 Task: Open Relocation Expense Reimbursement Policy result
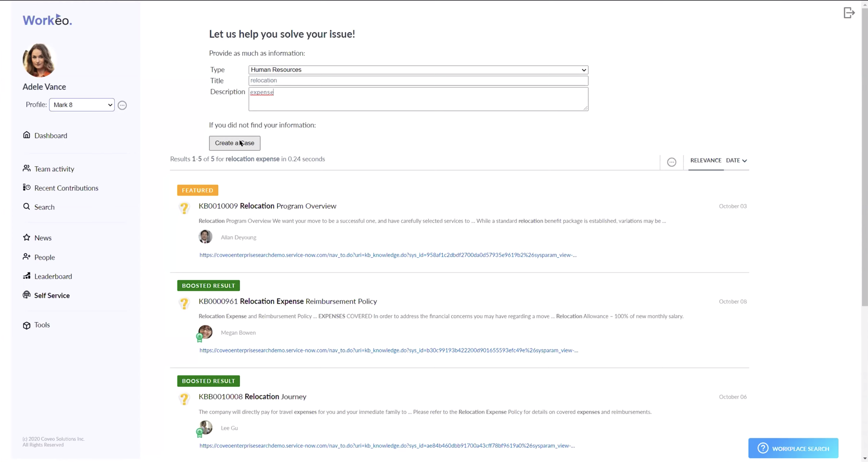pyautogui.click(x=287, y=301)
